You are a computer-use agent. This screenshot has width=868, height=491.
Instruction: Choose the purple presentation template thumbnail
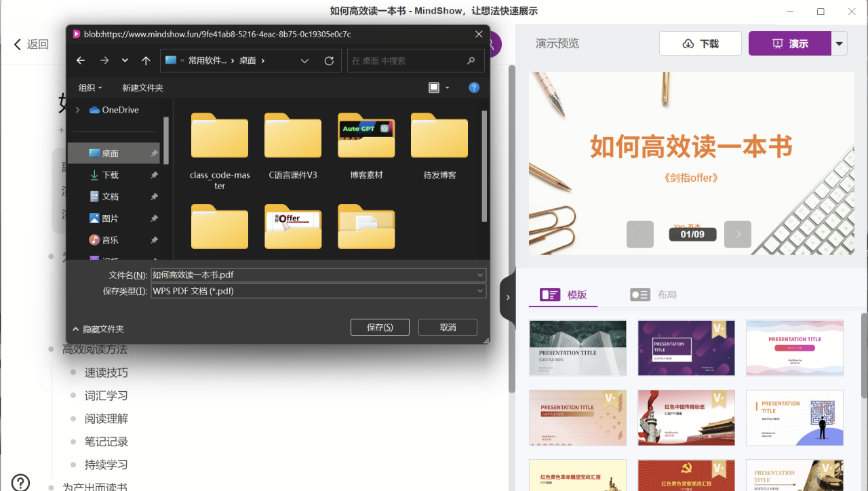click(686, 348)
